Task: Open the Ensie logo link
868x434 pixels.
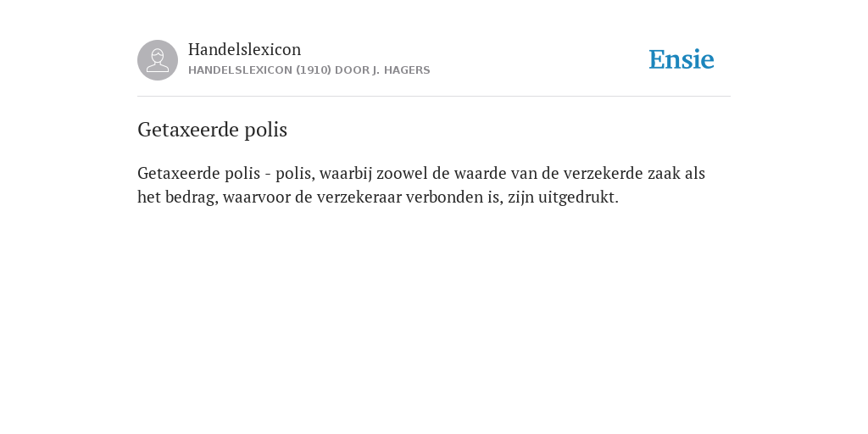Action: tap(681, 59)
